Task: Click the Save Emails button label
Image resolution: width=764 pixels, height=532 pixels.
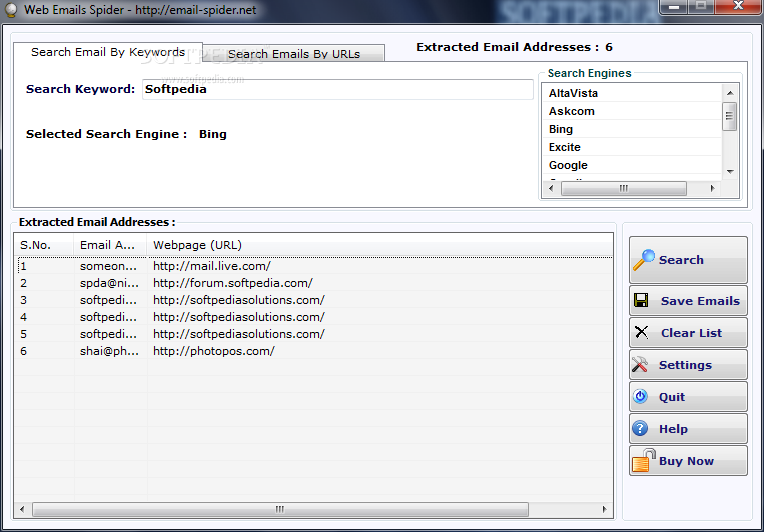Action: [x=700, y=301]
